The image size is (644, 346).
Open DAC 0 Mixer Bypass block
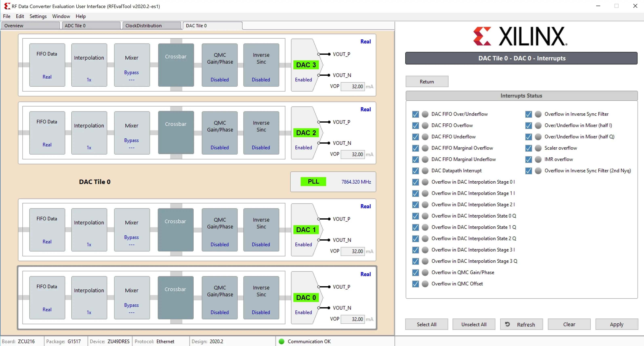132,298
